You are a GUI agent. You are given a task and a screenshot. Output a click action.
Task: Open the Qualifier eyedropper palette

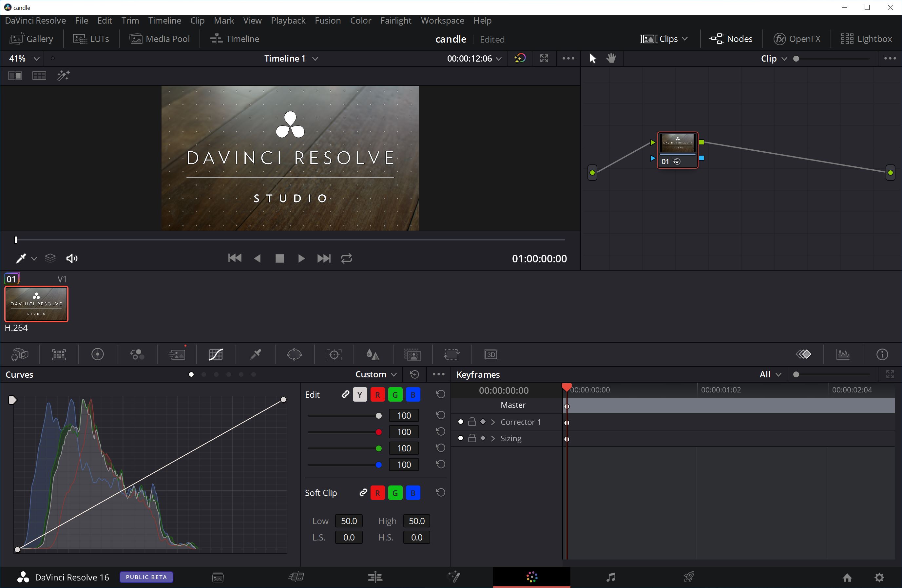pos(256,355)
